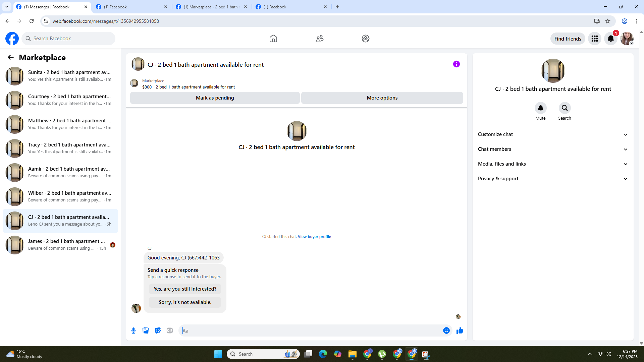644x362 pixels.
Task: Bookmark this page with the star icon
Action: (x=608, y=21)
